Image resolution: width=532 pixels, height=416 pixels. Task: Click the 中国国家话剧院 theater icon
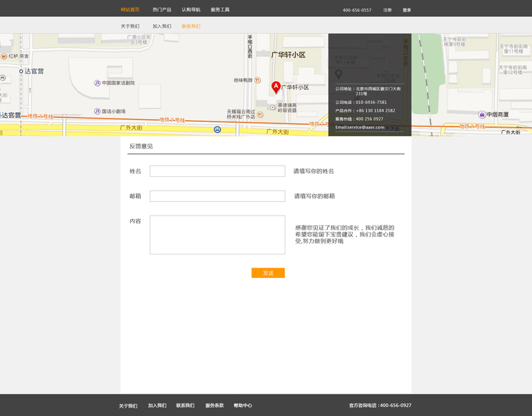pos(97,83)
